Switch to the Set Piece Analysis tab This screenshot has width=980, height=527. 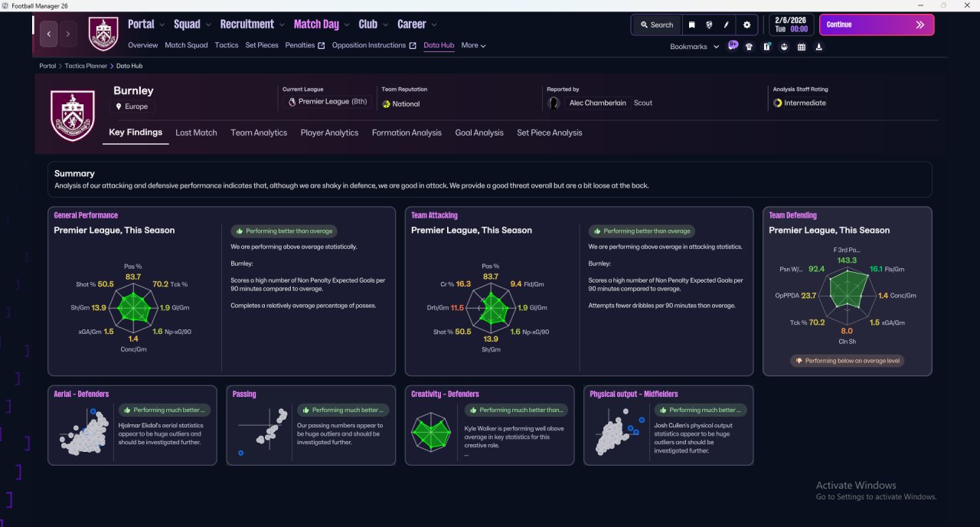[x=550, y=133]
